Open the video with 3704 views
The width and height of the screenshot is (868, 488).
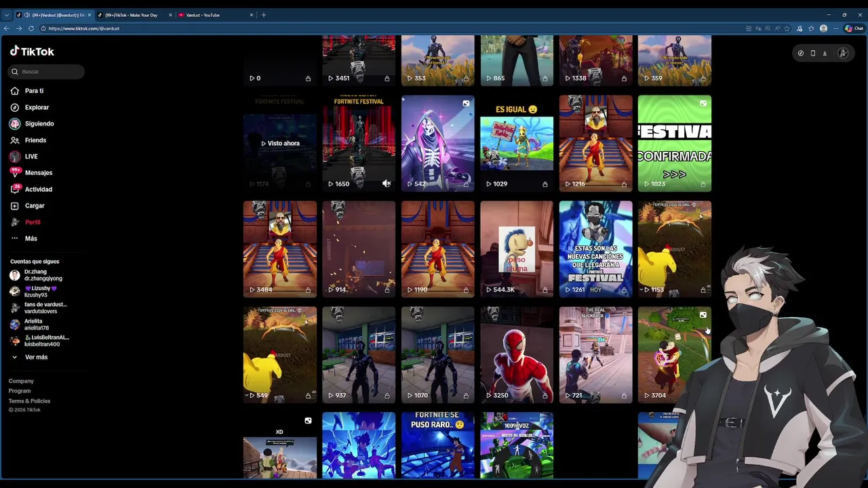pos(675,354)
